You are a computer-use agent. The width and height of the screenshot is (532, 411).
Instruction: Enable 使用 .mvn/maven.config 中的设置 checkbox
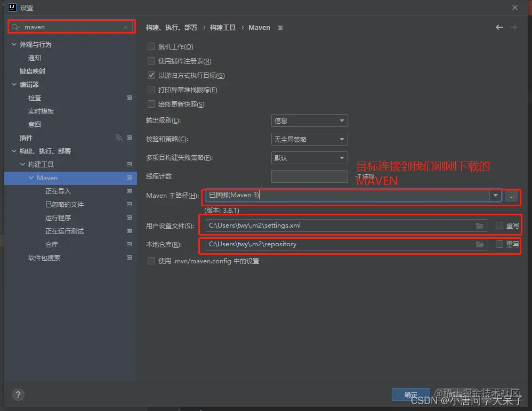coord(151,261)
